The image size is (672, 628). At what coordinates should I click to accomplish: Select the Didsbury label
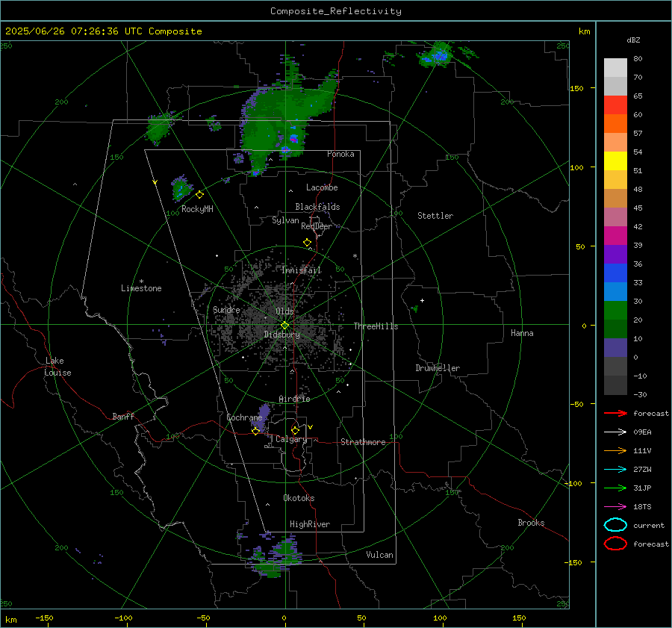tap(281, 335)
